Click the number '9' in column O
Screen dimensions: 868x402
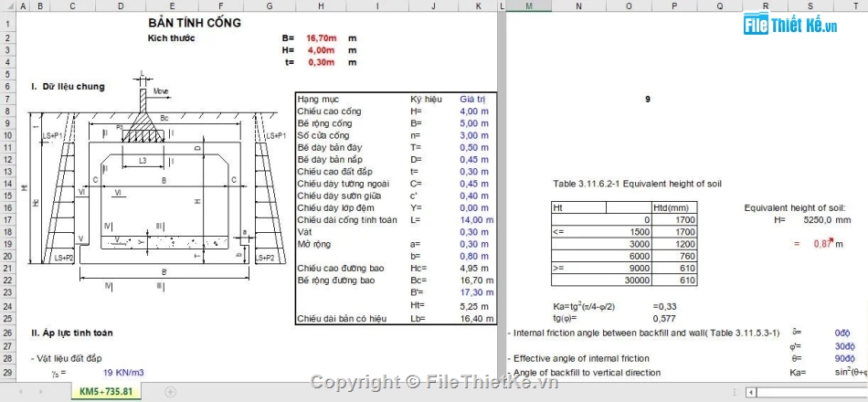point(648,100)
